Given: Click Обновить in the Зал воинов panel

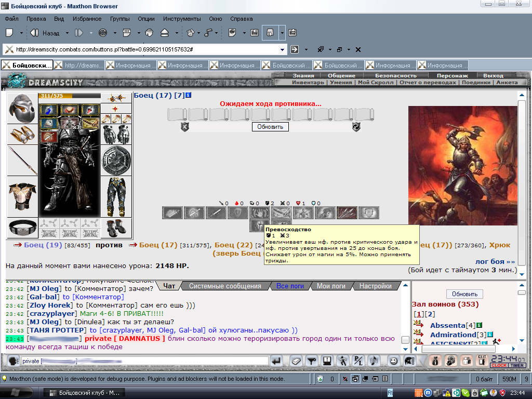Looking at the screenshot, I should pyautogui.click(x=464, y=294).
